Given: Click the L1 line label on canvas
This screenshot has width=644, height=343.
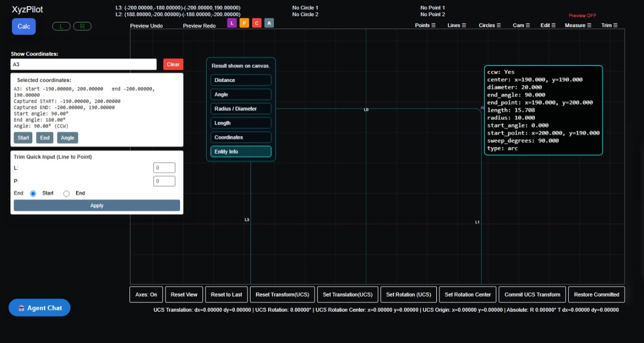Looking at the screenshot, I should pyautogui.click(x=477, y=222).
